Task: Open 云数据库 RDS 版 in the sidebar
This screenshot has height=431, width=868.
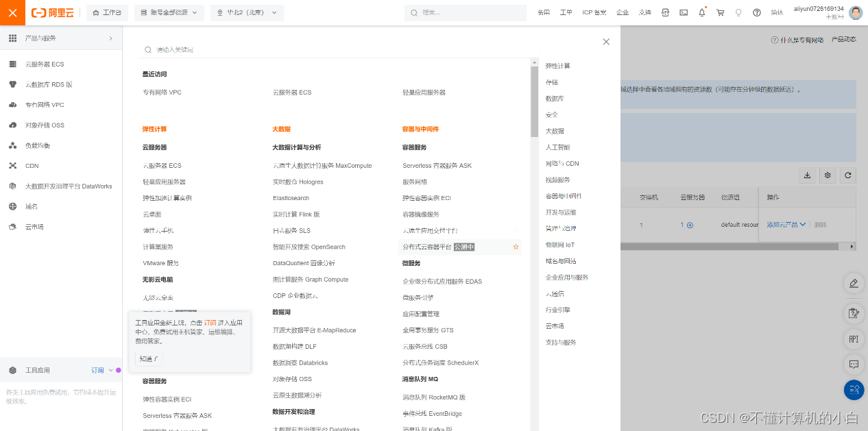Action: tap(49, 84)
